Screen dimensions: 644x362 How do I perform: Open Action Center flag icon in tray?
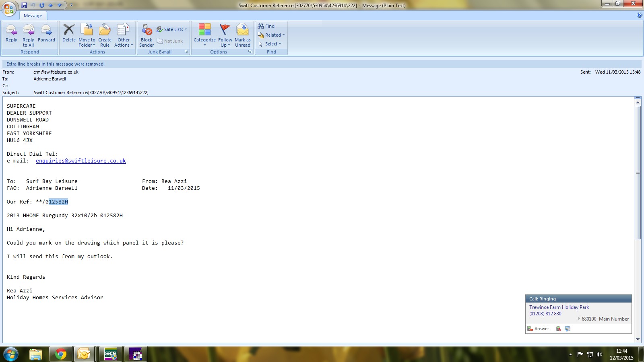click(x=580, y=354)
